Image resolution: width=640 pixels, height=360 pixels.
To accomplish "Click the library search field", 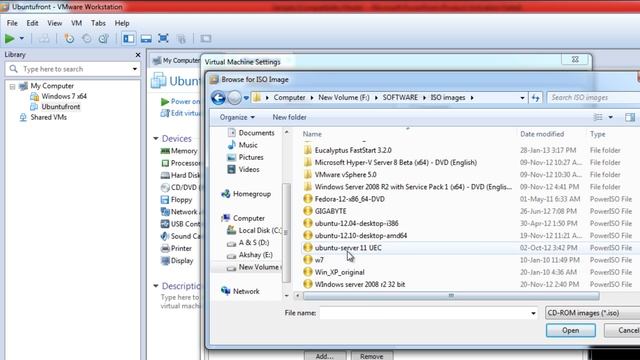I will (73, 69).
